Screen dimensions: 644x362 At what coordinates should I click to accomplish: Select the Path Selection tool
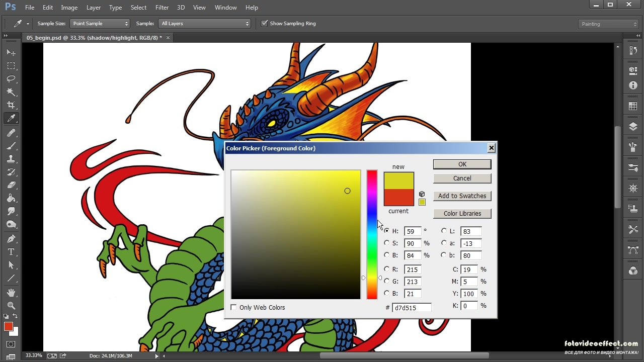11,265
